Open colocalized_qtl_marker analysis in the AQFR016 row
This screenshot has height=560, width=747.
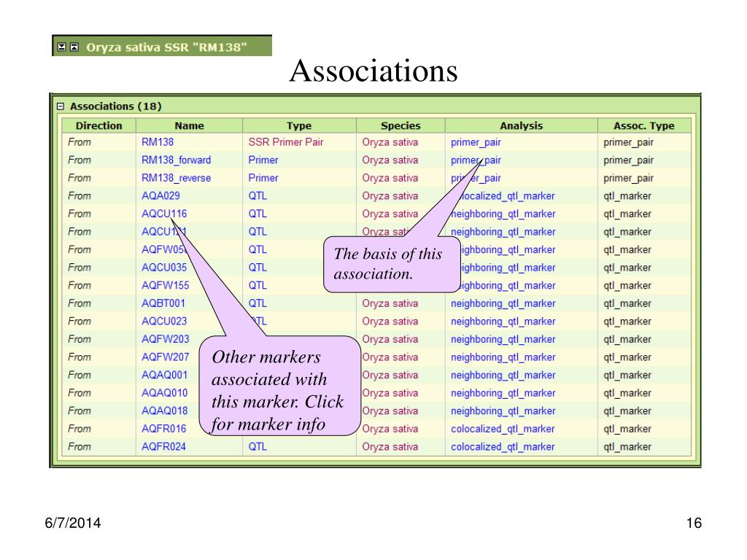point(503,429)
